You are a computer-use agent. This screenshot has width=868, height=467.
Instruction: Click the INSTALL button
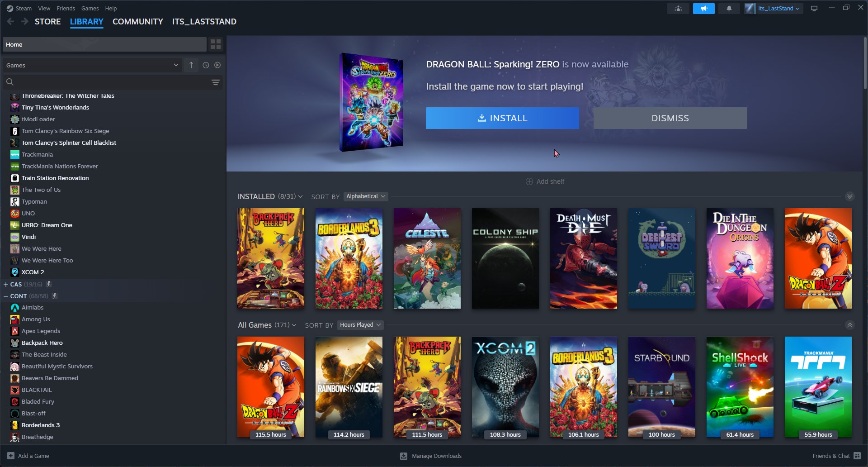502,118
